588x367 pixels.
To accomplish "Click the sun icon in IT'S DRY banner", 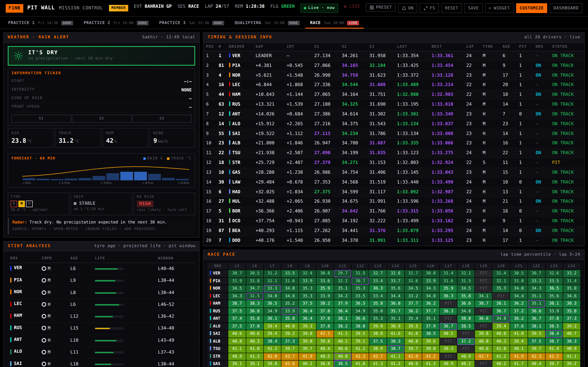I will click(x=18, y=56).
